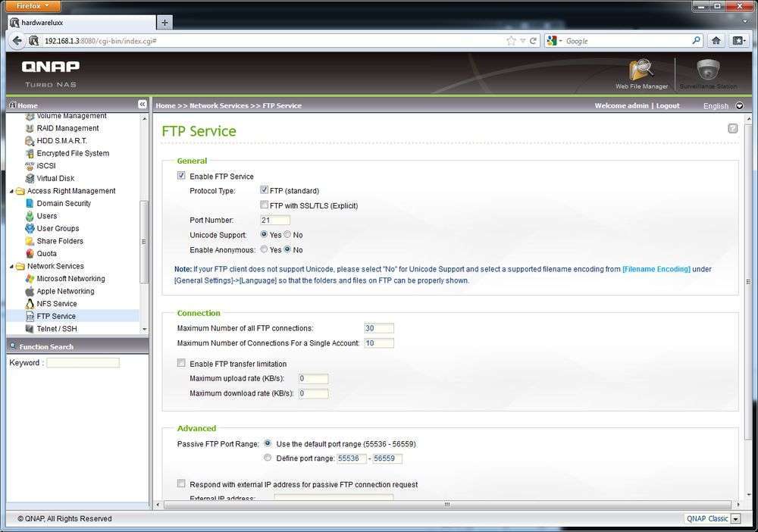Screen dimensions: 758x532
Task: Click the Home icon in sidebar header
Action: coord(13,105)
